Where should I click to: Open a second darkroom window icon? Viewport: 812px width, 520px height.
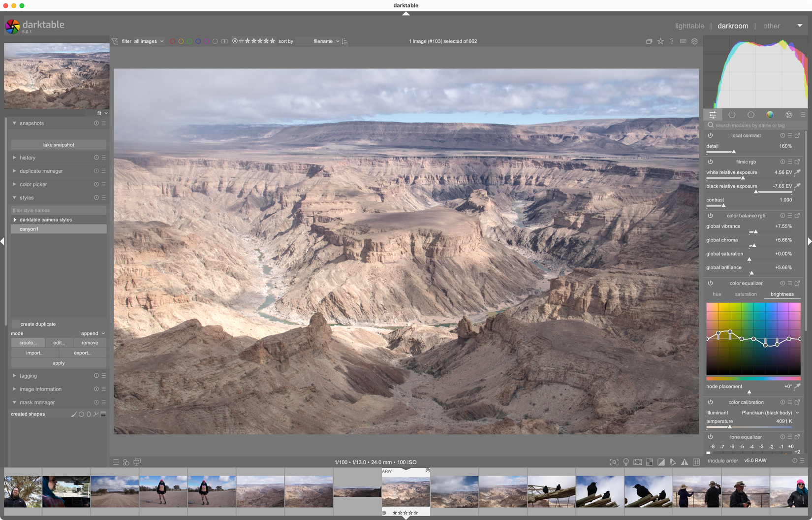137,462
